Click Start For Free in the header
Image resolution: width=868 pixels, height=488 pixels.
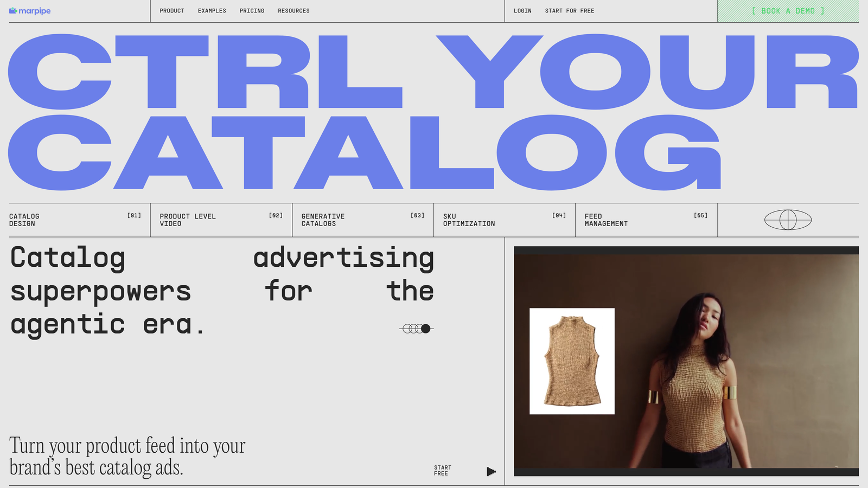coord(570,10)
